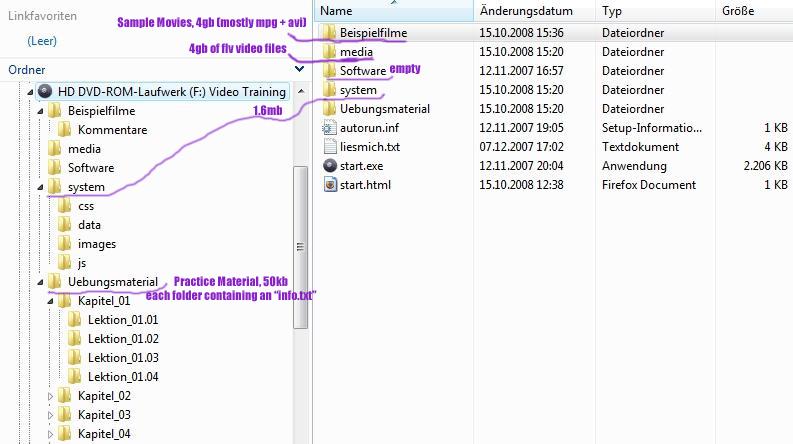793x444 pixels.
Task: Expand the Kapitel_03 tree node
Action: coord(50,415)
